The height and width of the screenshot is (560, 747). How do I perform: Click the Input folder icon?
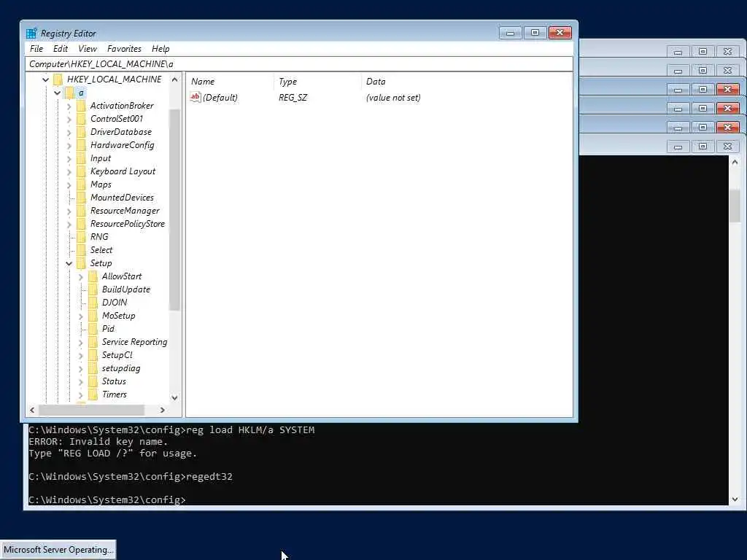pyautogui.click(x=82, y=158)
